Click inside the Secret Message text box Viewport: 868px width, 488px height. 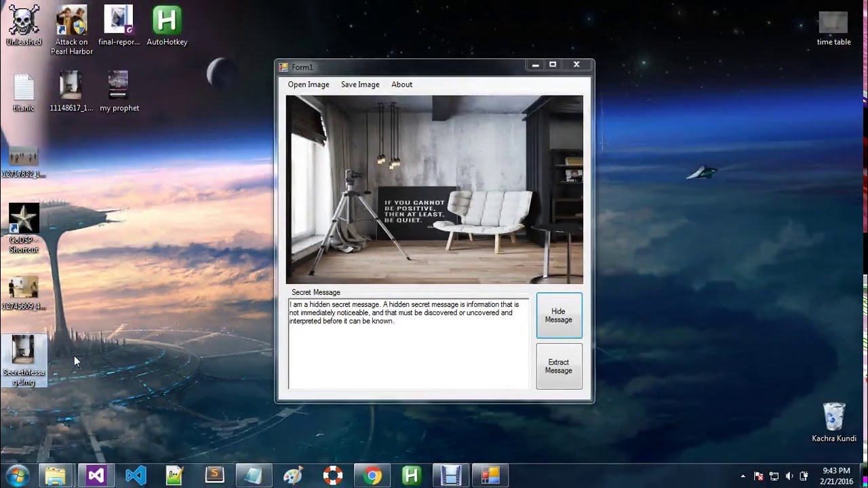(x=409, y=344)
